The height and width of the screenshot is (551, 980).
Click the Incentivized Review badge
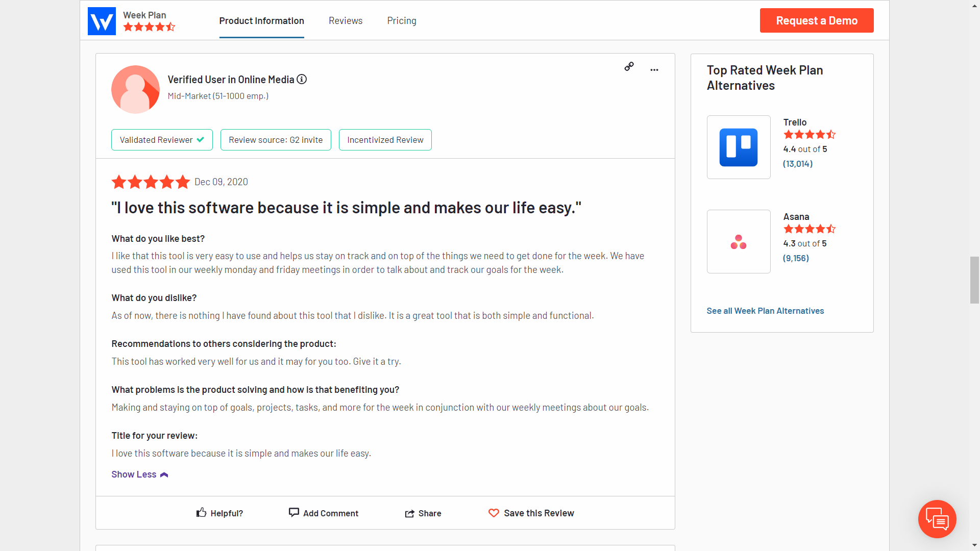pos(385,140)
